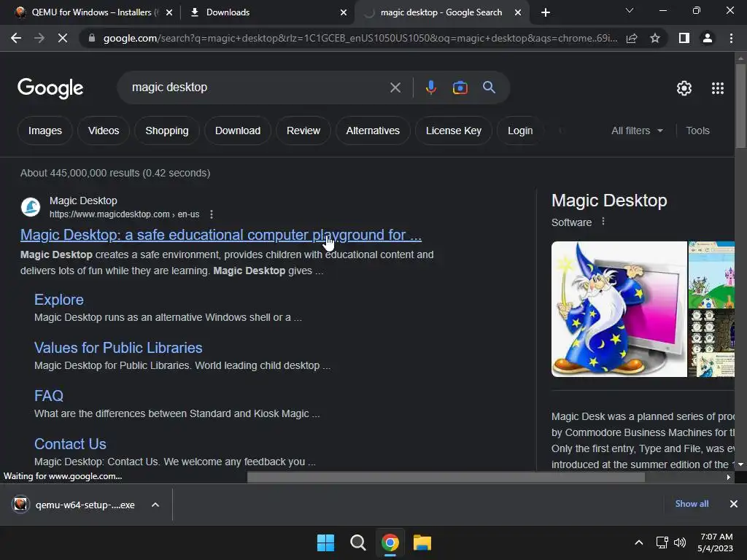Viewport: 747px width, 560px height.
Task: Apply the Download search chip
Action: [x=238, y=131]
